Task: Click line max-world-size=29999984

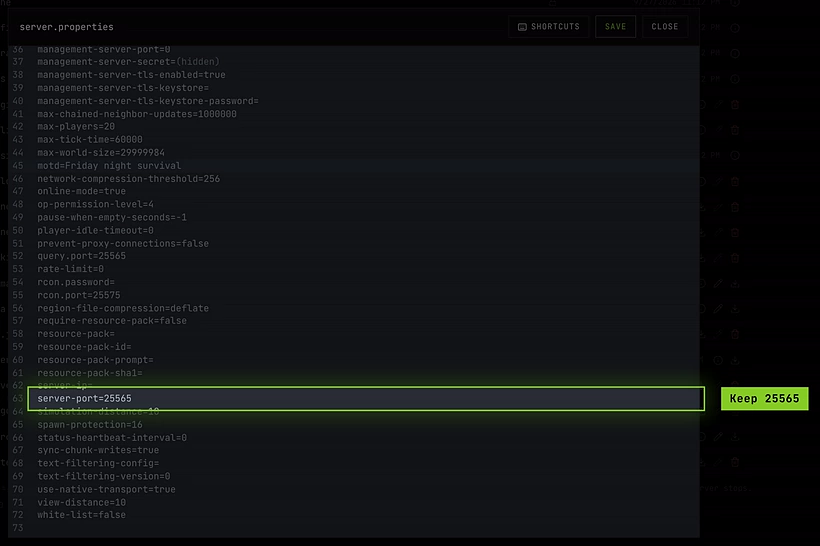Action: [x=101, y=153]
